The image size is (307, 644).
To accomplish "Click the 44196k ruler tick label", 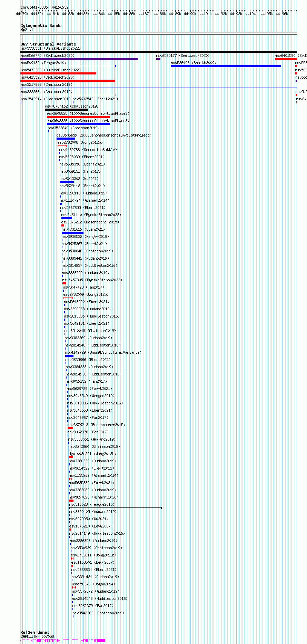I will (x=282, y=14).
